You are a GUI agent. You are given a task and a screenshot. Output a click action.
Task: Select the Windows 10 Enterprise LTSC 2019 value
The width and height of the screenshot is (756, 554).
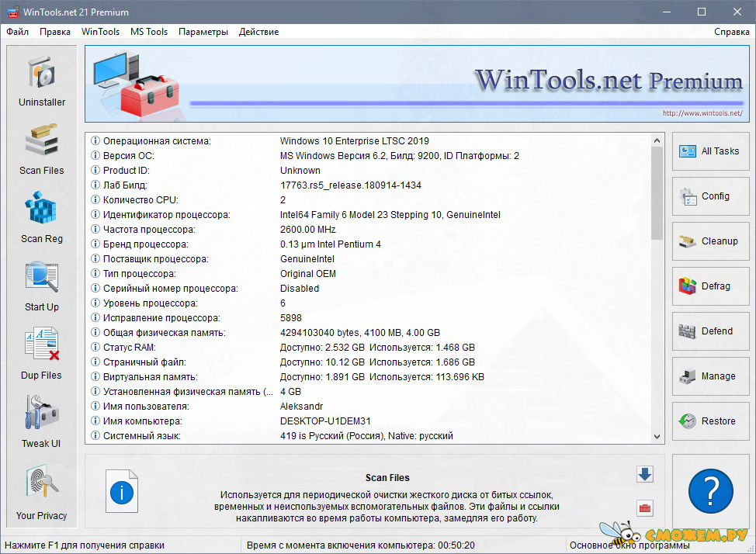coord(355,140)
